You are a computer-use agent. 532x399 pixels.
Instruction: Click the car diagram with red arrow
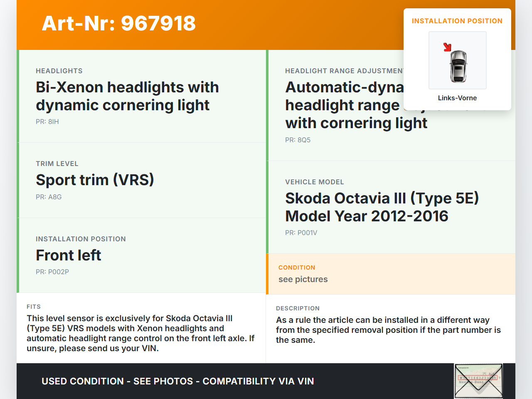point(457,60)
